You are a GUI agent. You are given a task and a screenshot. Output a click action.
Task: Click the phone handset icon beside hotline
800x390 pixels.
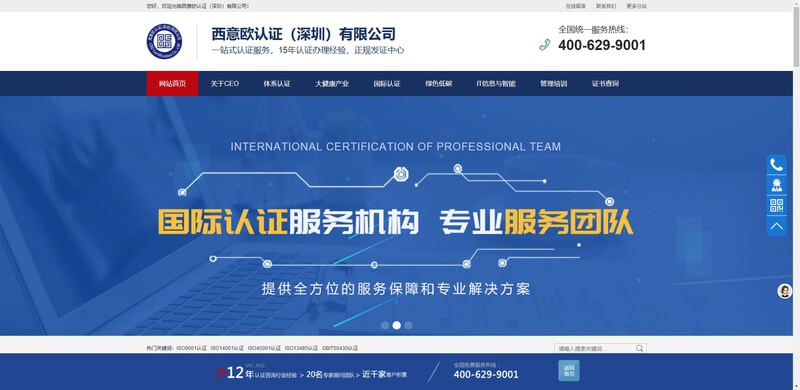[x=544, y=44]
